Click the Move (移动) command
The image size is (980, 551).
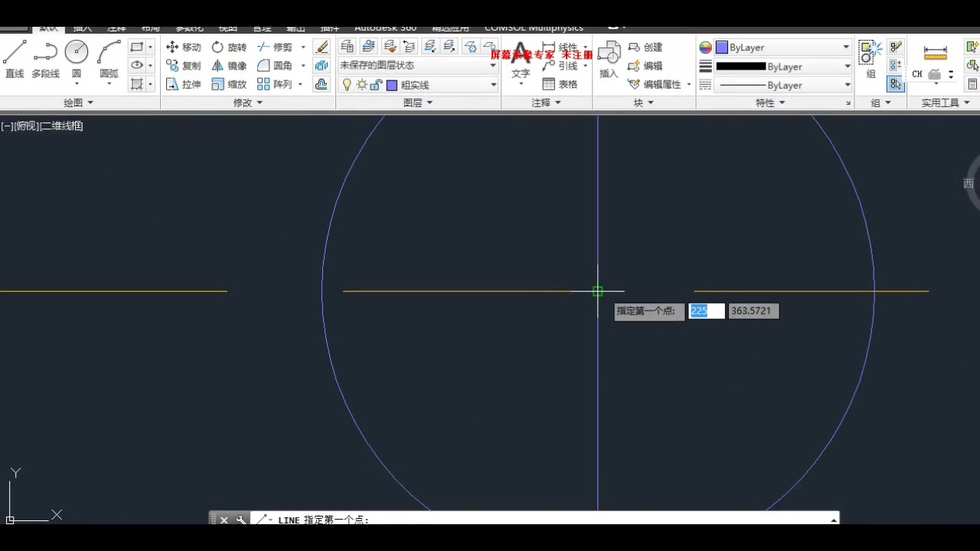(x=184, y=47)
